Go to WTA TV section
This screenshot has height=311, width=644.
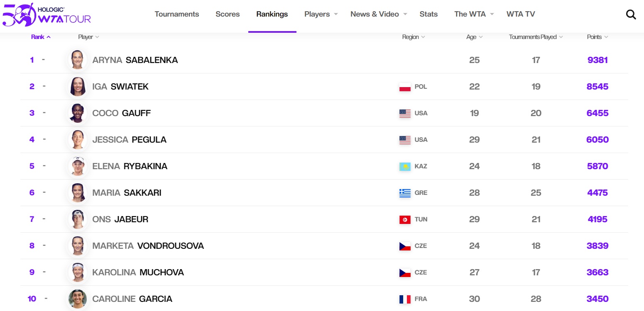point(521,14)
